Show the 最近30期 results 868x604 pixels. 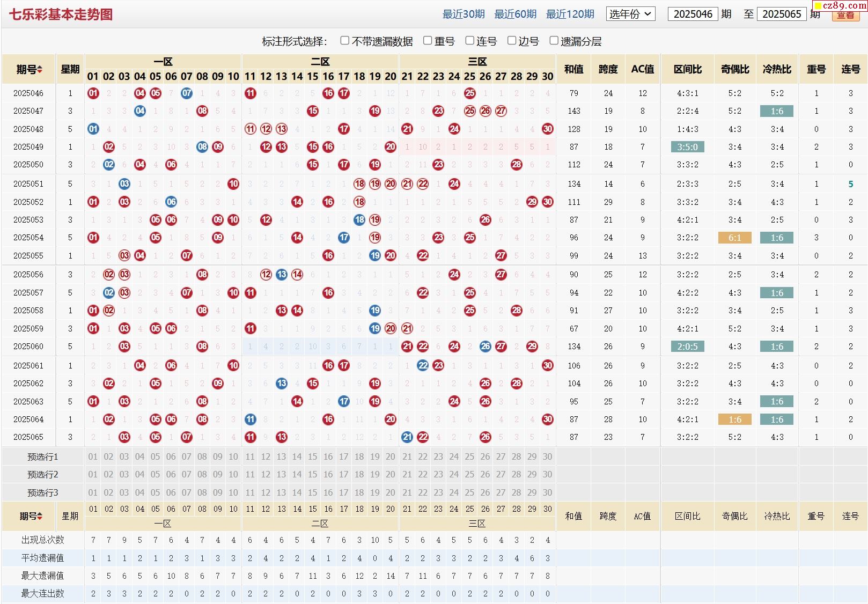click(464, 14)
